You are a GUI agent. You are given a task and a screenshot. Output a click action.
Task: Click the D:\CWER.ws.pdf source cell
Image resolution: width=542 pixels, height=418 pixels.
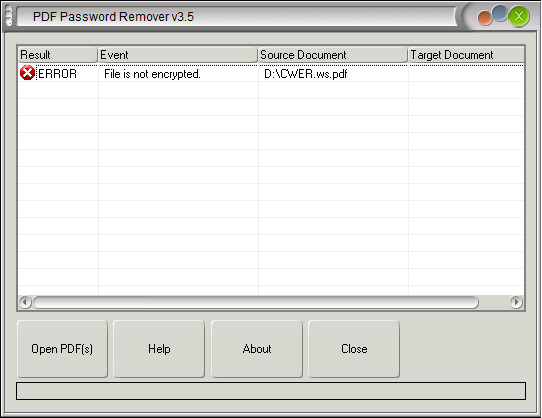(306, 74)
